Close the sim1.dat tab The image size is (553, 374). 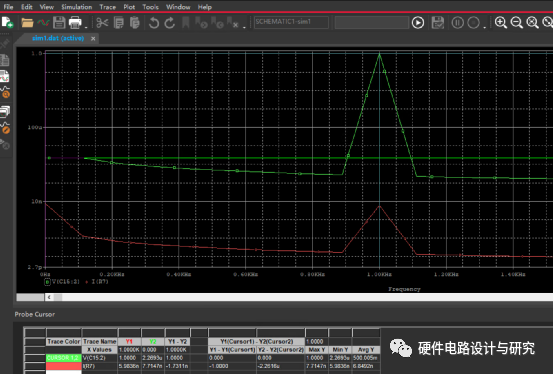coord(93,38)
